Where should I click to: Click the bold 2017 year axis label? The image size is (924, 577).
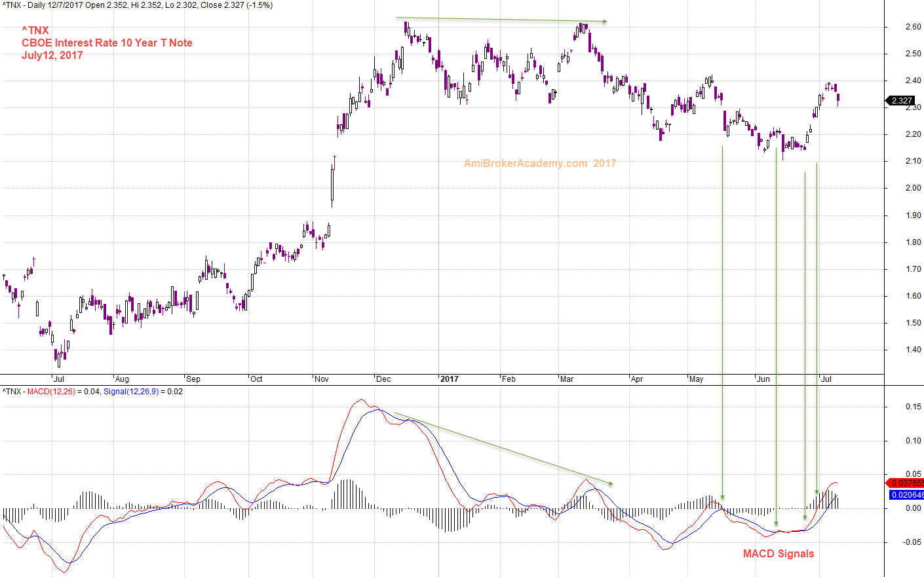(x=450, y=379)
